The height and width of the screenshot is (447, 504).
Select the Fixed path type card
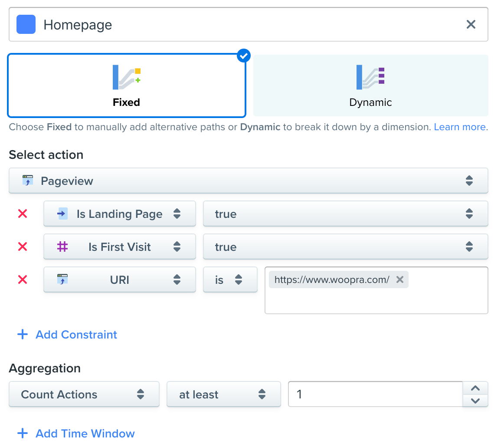[127, 86]
